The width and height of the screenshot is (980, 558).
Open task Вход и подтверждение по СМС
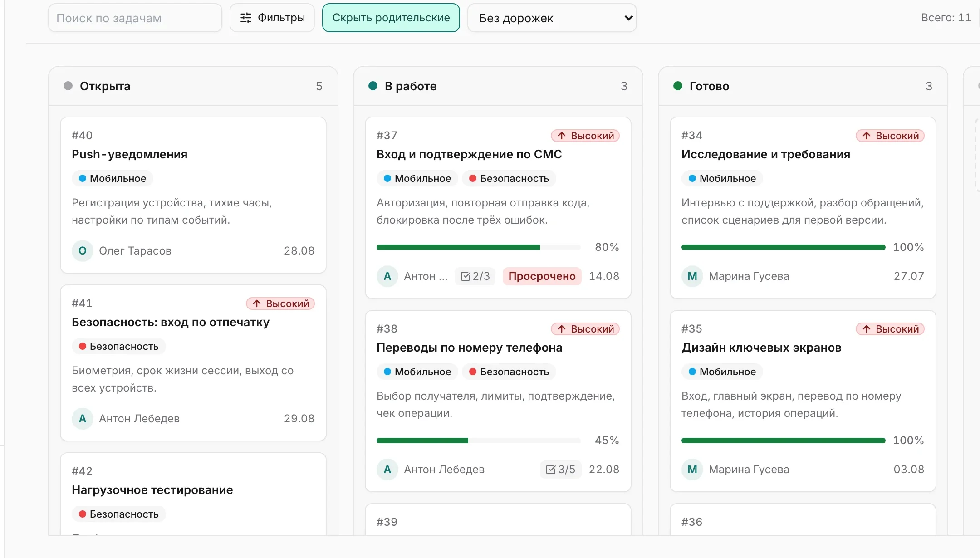(469, 154)
